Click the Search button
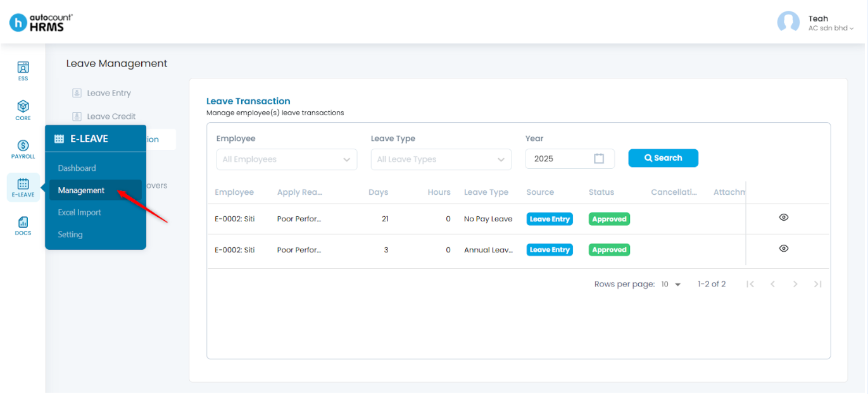The image size is (868, 394). (663, 158)
